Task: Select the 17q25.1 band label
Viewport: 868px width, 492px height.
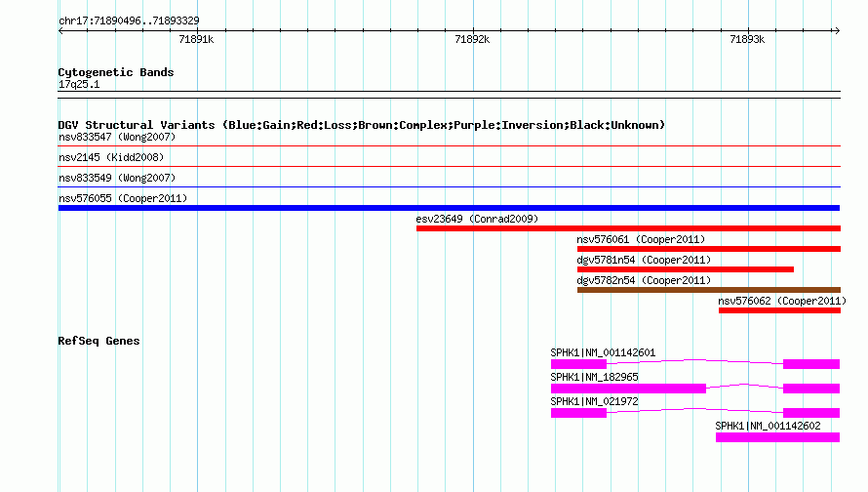Action: 79,84
